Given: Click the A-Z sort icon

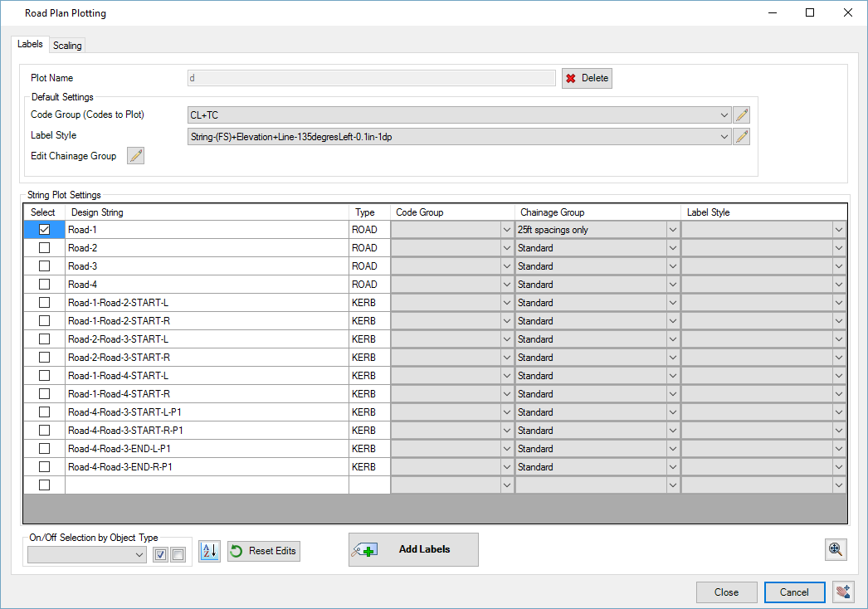Looking at the screenshot, I should click(209, 551).
